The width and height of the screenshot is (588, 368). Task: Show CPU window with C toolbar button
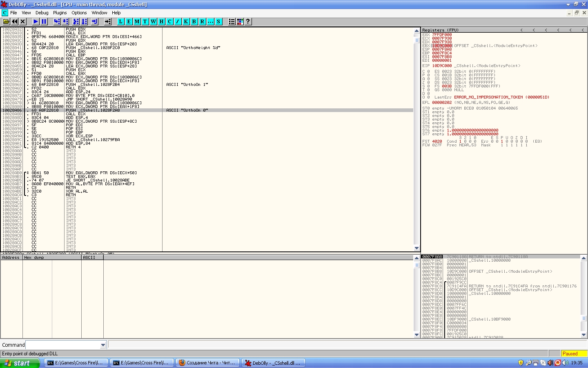170,22
